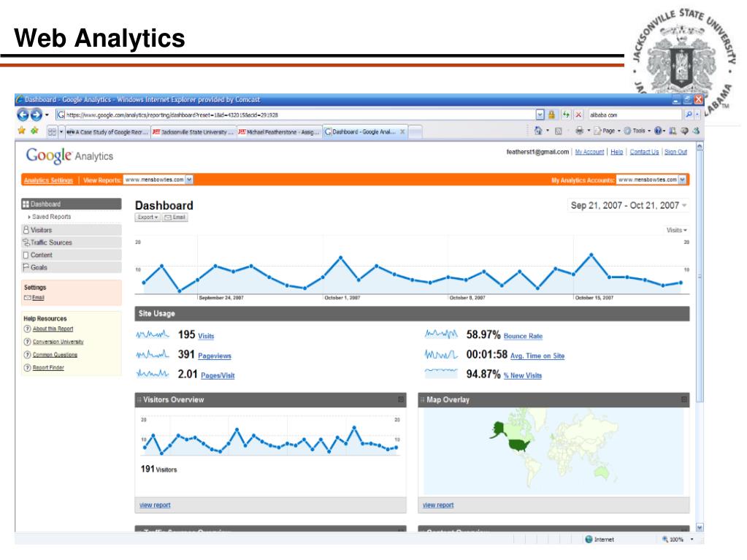
Task: Click the Sign Out link
Action: (x=675, y=152)
